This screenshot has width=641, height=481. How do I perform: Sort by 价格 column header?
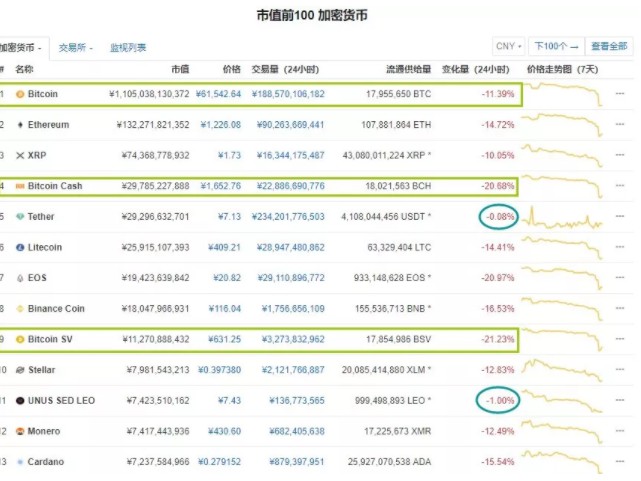(x=232, y=69)
